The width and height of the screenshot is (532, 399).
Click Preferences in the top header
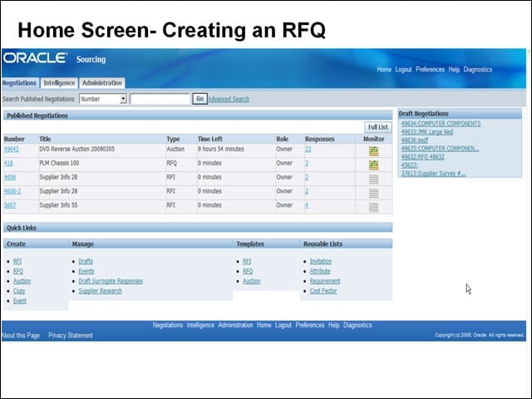tap(430, 69)
